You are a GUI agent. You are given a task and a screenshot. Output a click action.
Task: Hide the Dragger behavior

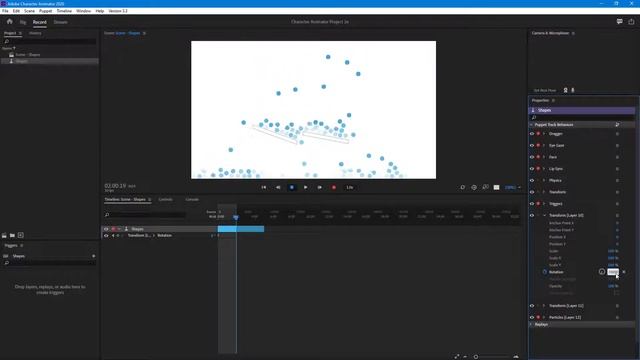pyautogui.click(x=532, y=134)
